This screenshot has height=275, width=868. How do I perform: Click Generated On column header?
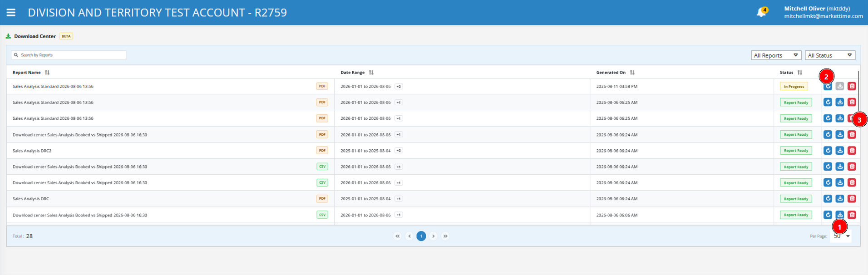click(x=611, y=73)
